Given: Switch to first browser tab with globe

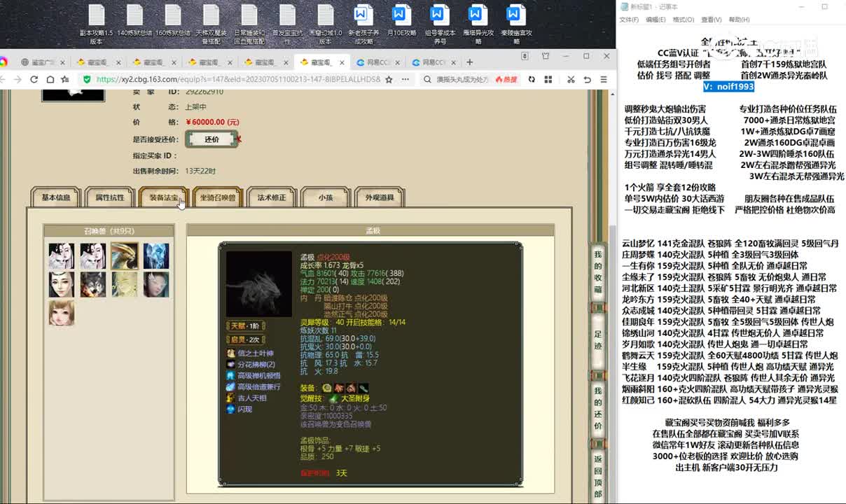Looking at the screenshot, I should point(42,62).
